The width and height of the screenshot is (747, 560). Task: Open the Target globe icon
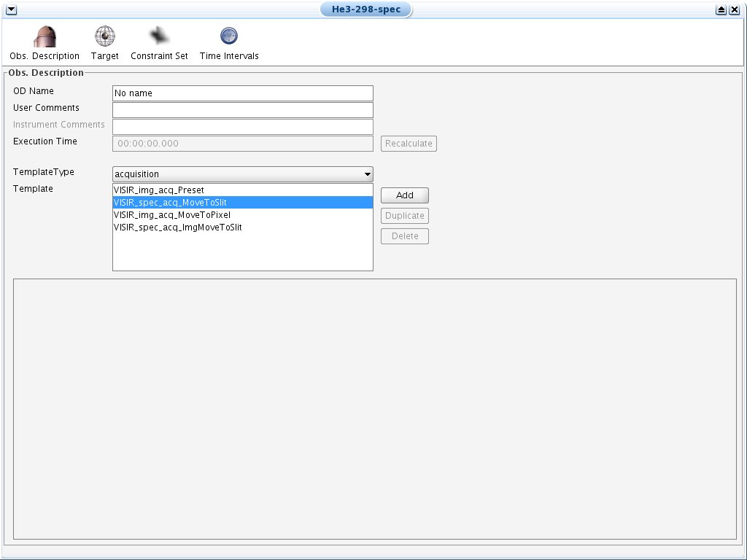[x=105, y=36]
